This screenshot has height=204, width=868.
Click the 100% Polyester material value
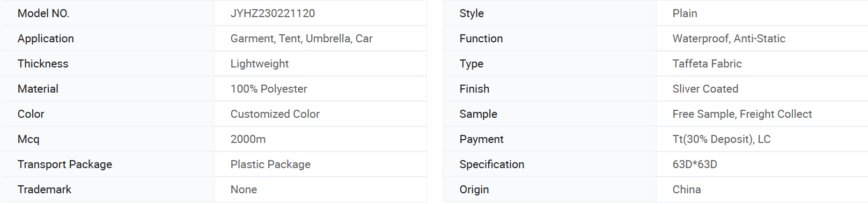(269, 89)
